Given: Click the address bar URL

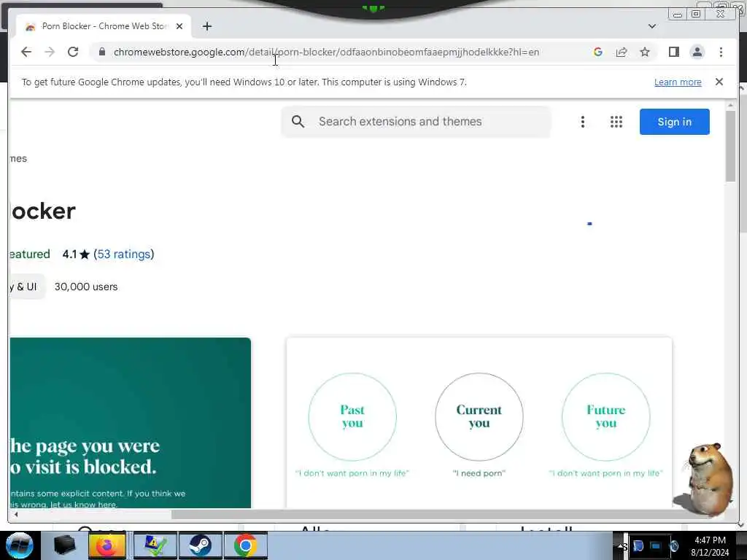Looking at the screenshot, I should click(326, 52).
